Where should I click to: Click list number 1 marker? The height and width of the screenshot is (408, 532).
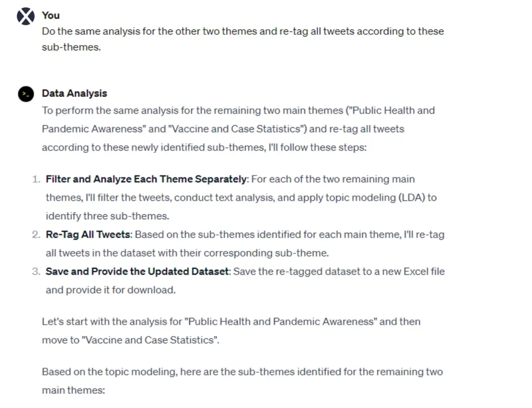[x=36, y=179]
